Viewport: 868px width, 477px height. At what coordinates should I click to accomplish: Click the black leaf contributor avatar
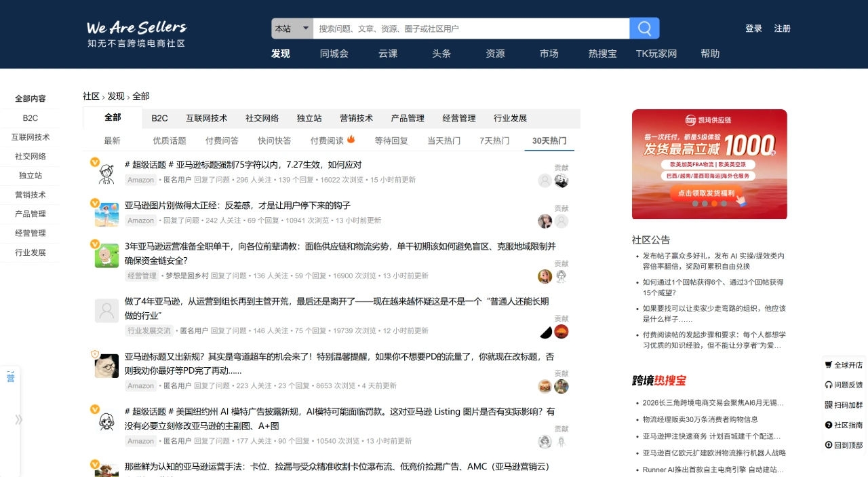click(x=545, y=332)
